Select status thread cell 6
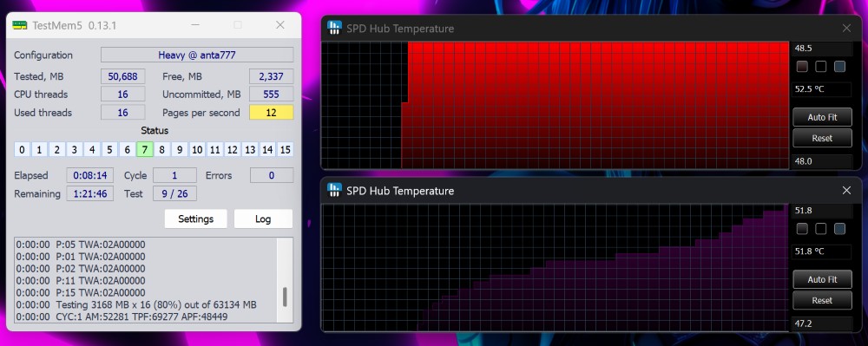868x346 pixels. (127, 149)
